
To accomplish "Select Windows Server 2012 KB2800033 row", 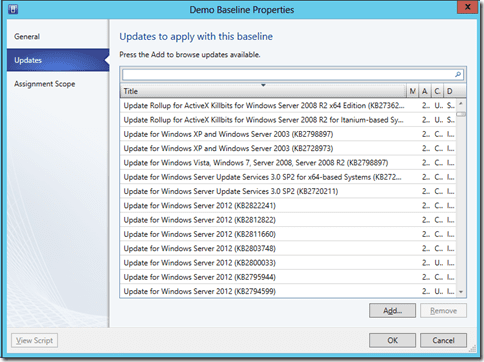I will [288, 263].
